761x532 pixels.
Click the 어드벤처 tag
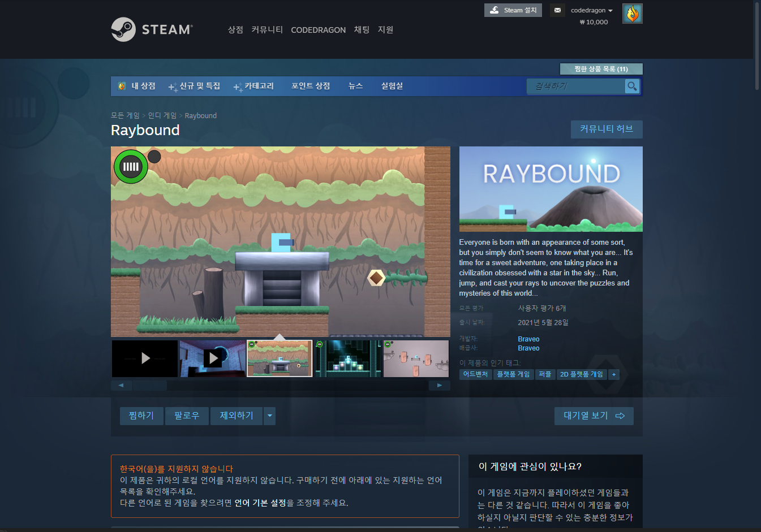pyautogui.click(x=475, y=374)
